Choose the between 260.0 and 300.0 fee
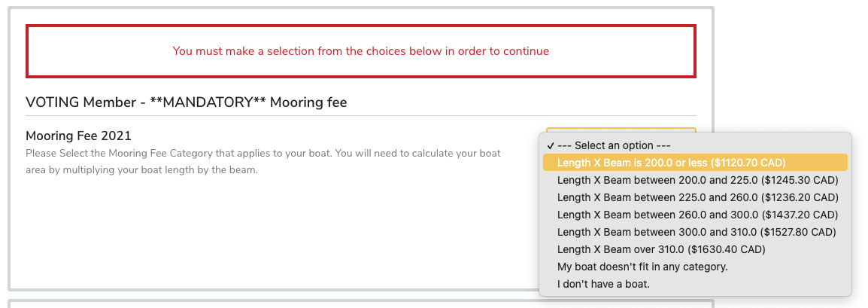Image resolution: width=868 pixels, height=308 pixels. click(x=697, y=215)
